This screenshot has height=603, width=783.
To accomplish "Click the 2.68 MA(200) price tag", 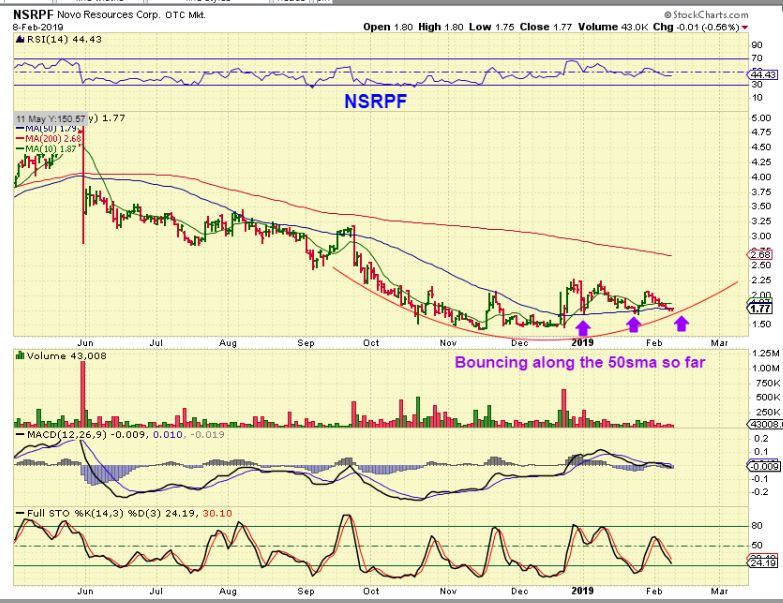I will point(760,255).
